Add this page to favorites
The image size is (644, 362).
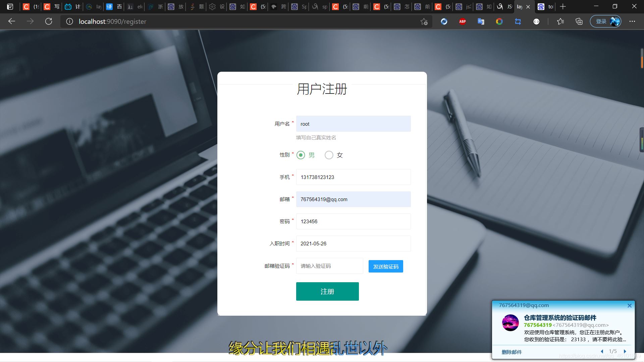click(x=424, y=21)
